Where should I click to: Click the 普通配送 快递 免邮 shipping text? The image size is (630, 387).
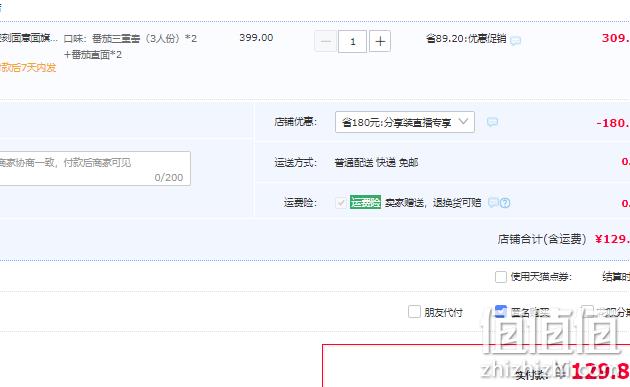[376, 162]
